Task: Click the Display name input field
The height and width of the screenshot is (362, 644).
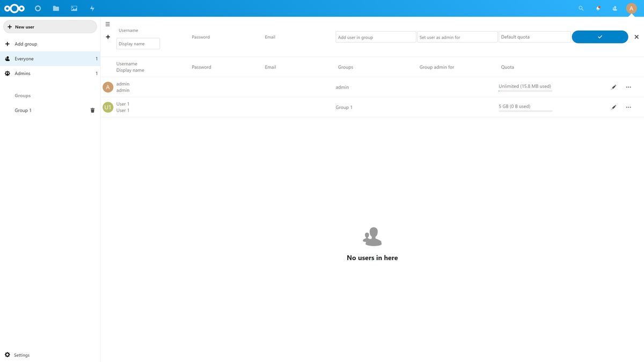Action: (137, 43)
